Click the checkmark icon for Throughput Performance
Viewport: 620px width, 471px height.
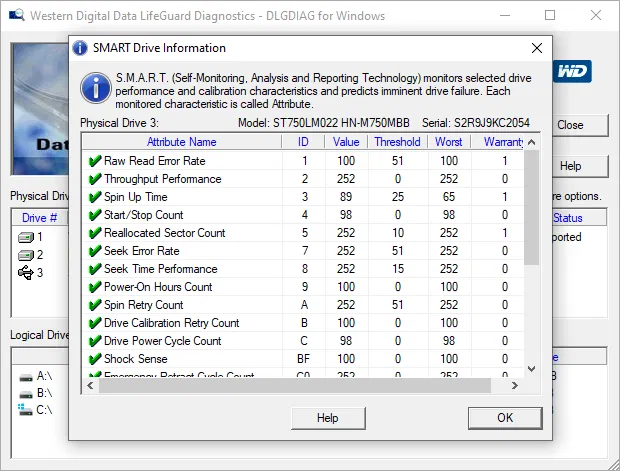(x=95, y=179)
